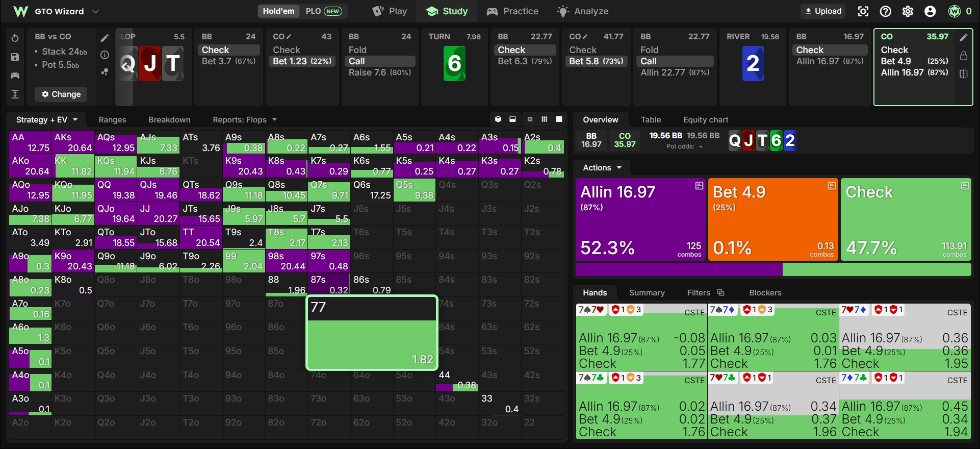980x449 pixels.
Task: Open details icon on Bet 4.9 action card
Action: coord(832,186)
